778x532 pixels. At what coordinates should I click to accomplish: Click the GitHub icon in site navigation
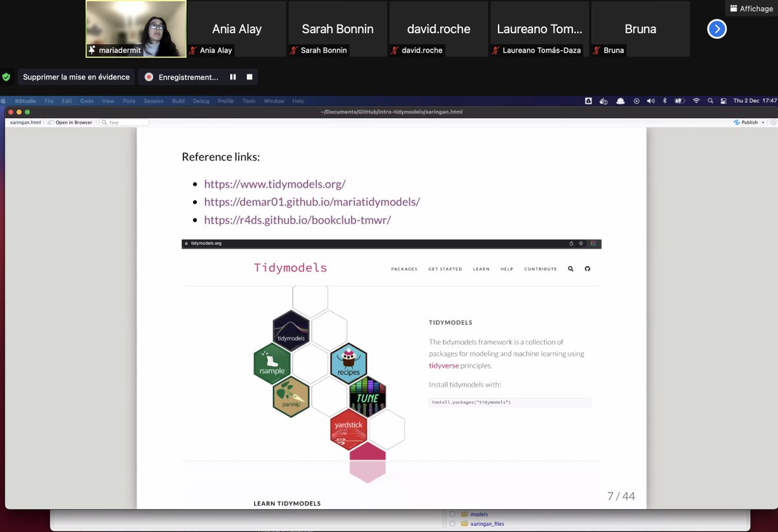587,269
